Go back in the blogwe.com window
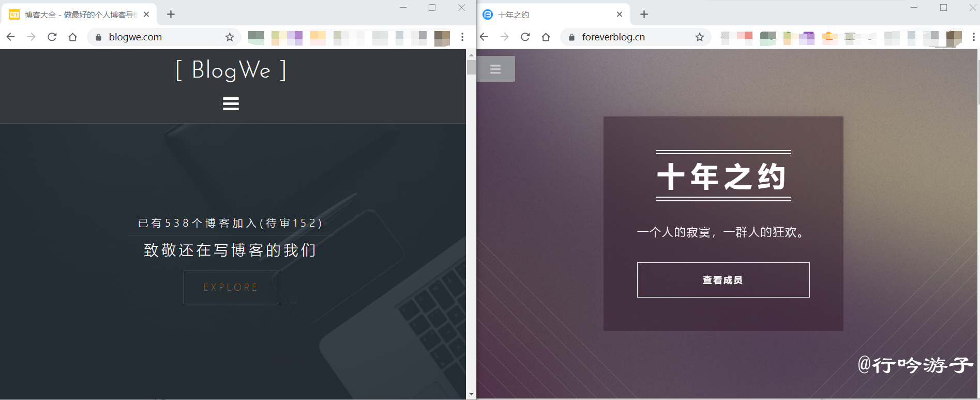 (x=10, y=37)
